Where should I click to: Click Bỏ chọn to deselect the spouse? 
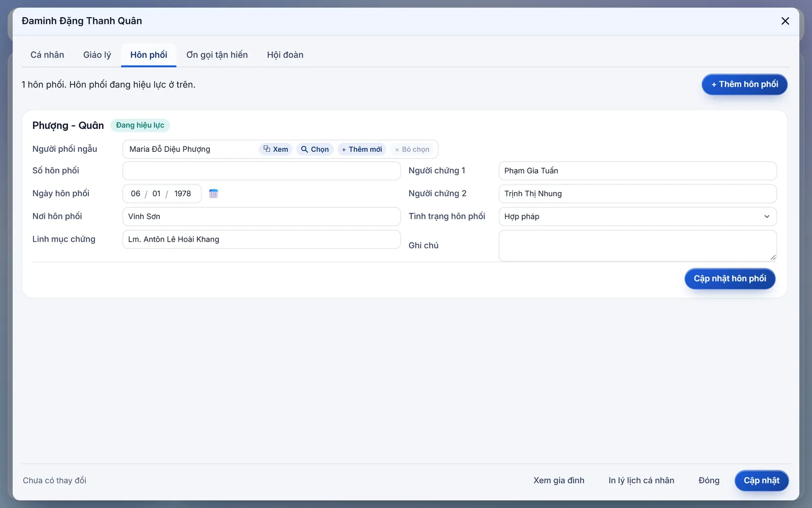412,149
